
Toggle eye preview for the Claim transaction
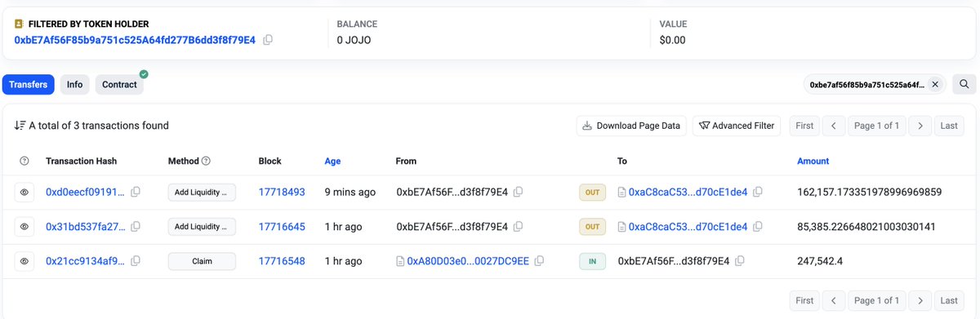[x=24, y=261]
